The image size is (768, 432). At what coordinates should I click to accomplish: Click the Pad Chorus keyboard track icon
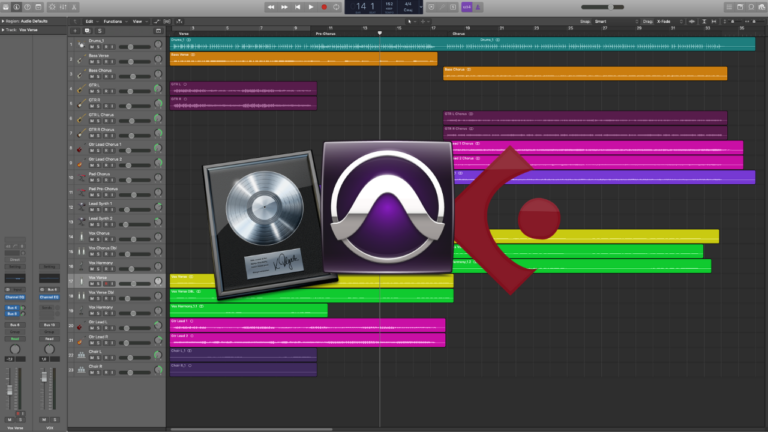tap(81, 177)
